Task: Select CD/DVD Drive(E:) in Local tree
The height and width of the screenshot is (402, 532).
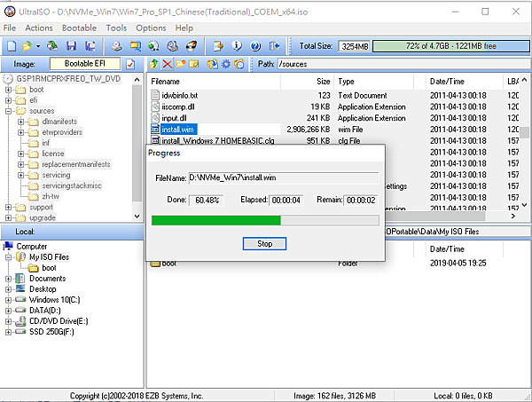Action: tap(59, 321)
